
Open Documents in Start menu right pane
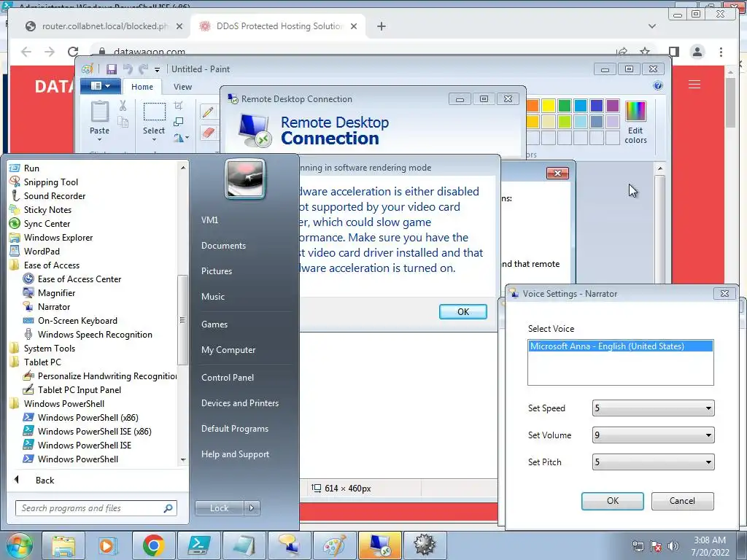[223, 246]
